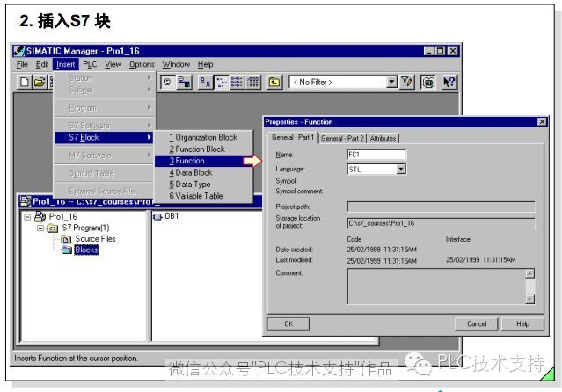Switch to General - Part 2 tab

pyautogui.click(x=342, y=138)
